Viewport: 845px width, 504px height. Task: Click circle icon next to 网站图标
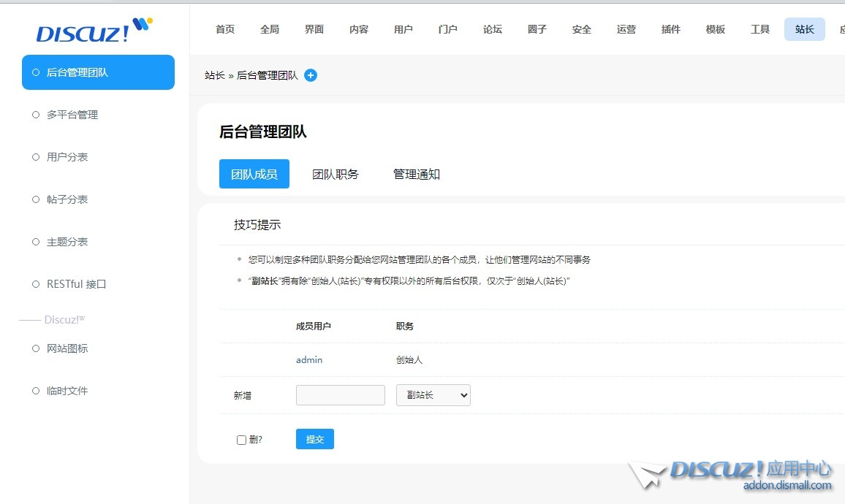click(x=36, y=348)
